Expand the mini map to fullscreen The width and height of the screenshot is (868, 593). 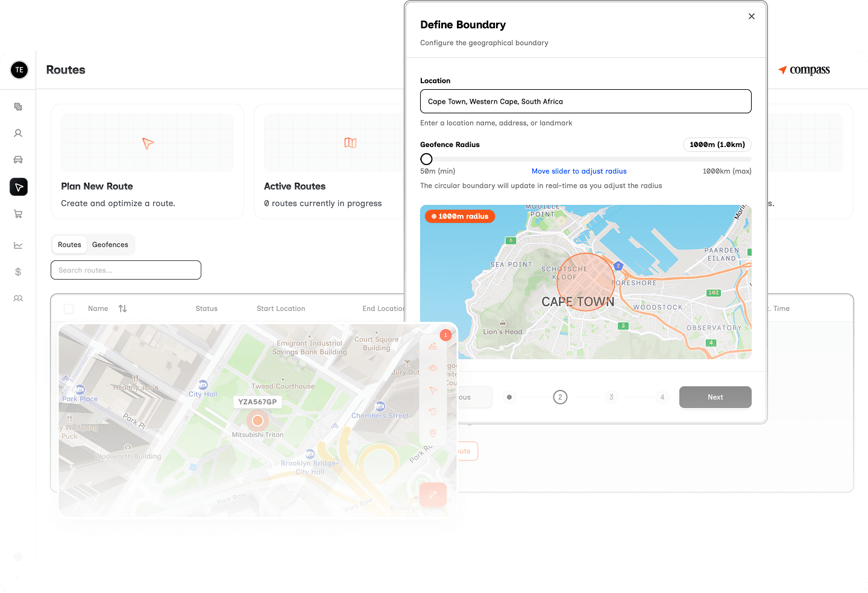pyautogui.click(x=433, y=494)
